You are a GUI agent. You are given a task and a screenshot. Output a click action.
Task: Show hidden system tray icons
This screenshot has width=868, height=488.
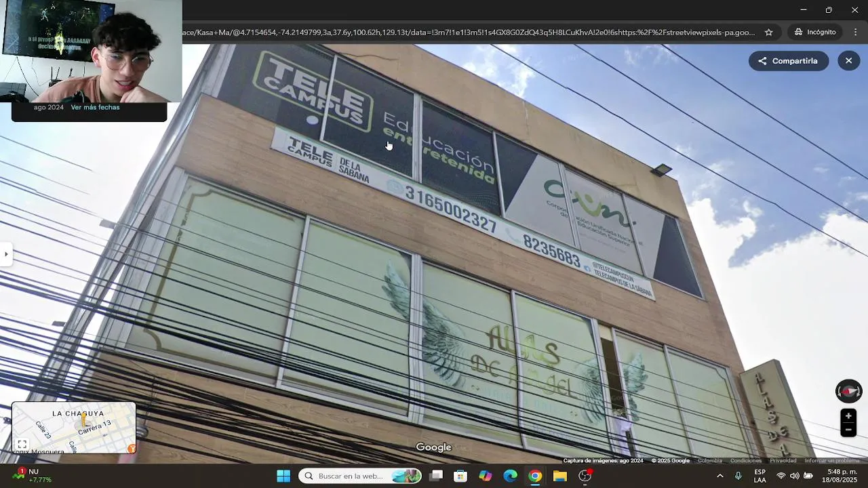coord(719,476)
